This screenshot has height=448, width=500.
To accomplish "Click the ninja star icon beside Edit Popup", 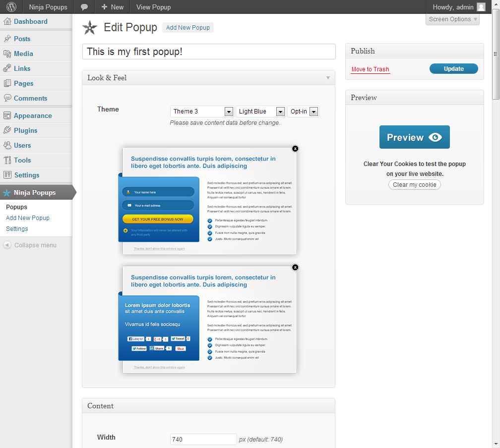I will (x=90, y=27).
